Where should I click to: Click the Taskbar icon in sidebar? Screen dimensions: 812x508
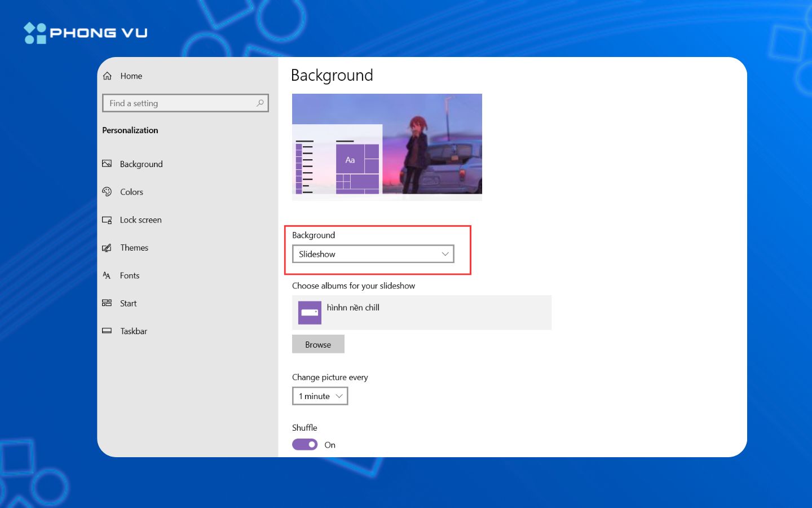click(107, 331)
